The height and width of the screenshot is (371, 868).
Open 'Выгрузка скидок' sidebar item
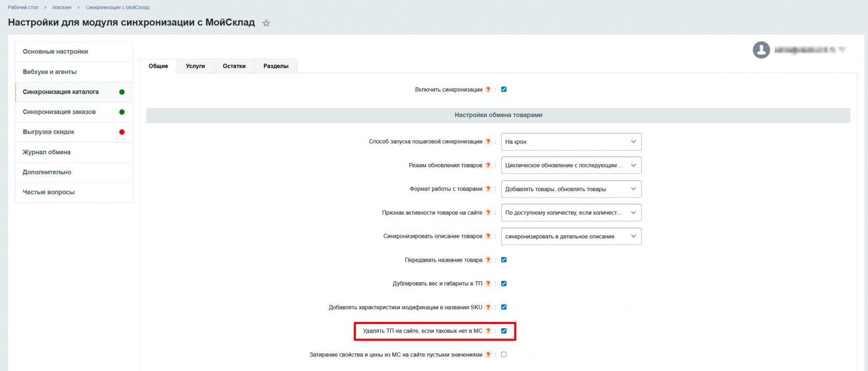[74, 132]
